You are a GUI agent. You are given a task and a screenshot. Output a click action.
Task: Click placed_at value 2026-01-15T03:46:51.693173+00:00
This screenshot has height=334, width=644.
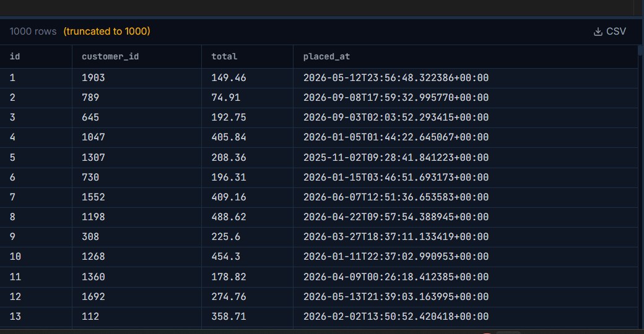pos(396,178)
